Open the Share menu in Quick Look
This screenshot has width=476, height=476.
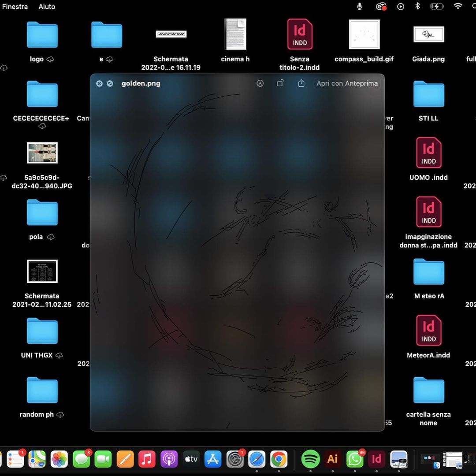pyautogui.click(x=301, y=83)
